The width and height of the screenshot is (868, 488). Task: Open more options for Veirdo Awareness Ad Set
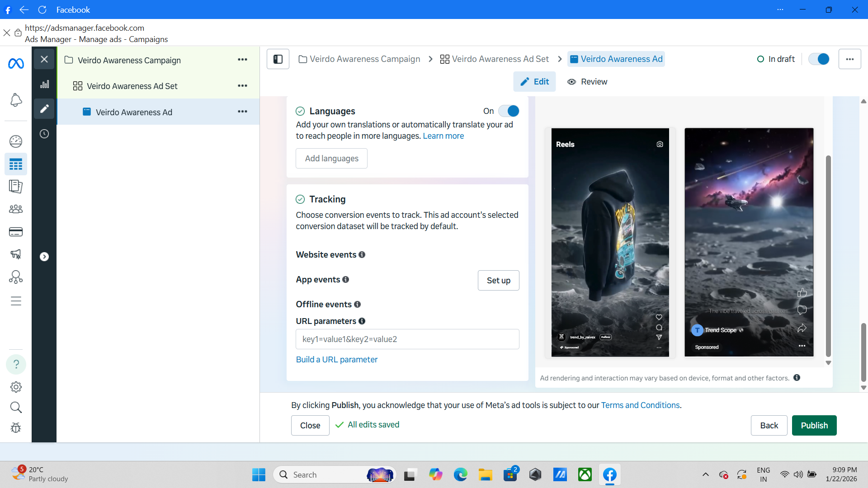[242, 86]
